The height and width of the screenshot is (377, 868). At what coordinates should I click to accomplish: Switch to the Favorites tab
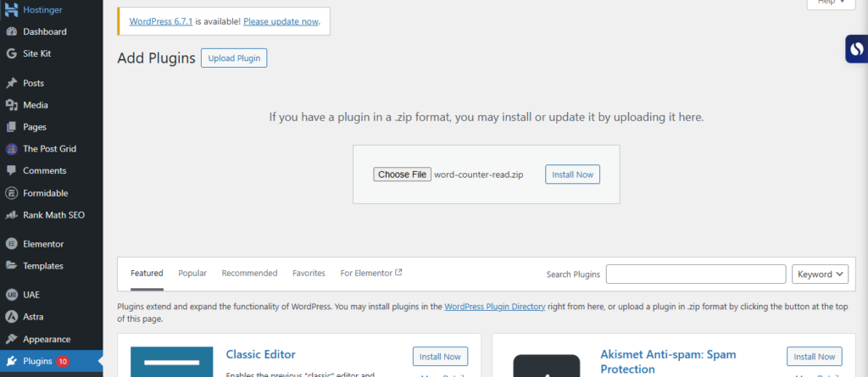click(309, 273)
